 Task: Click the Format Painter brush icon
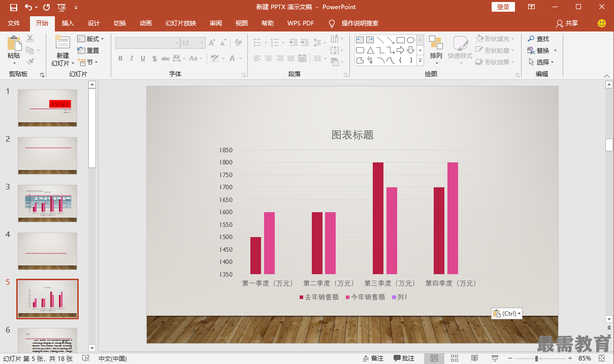30,62
